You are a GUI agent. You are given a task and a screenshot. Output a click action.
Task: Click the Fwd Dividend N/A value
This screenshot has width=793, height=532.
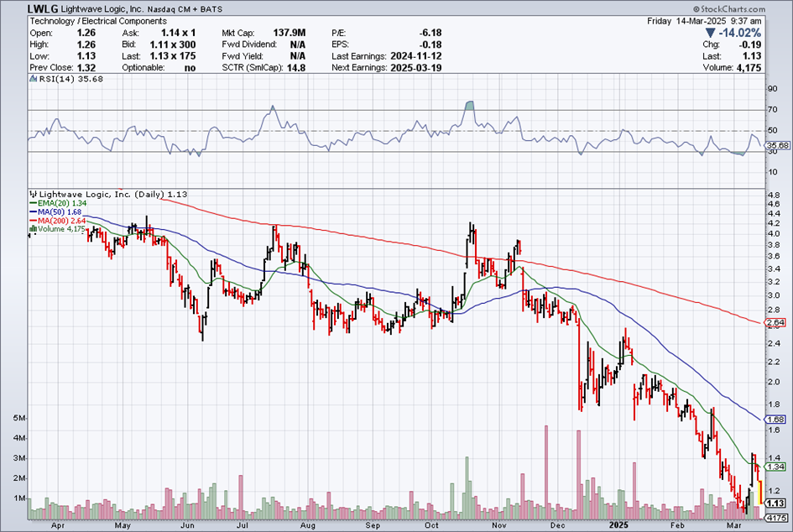pyautogui.click(x=298, y=44)
